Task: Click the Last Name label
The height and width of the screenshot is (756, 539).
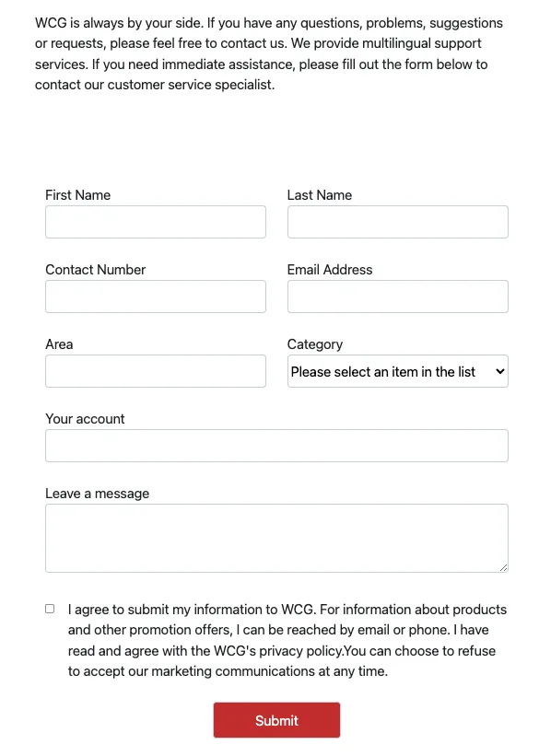Action: 320,195
